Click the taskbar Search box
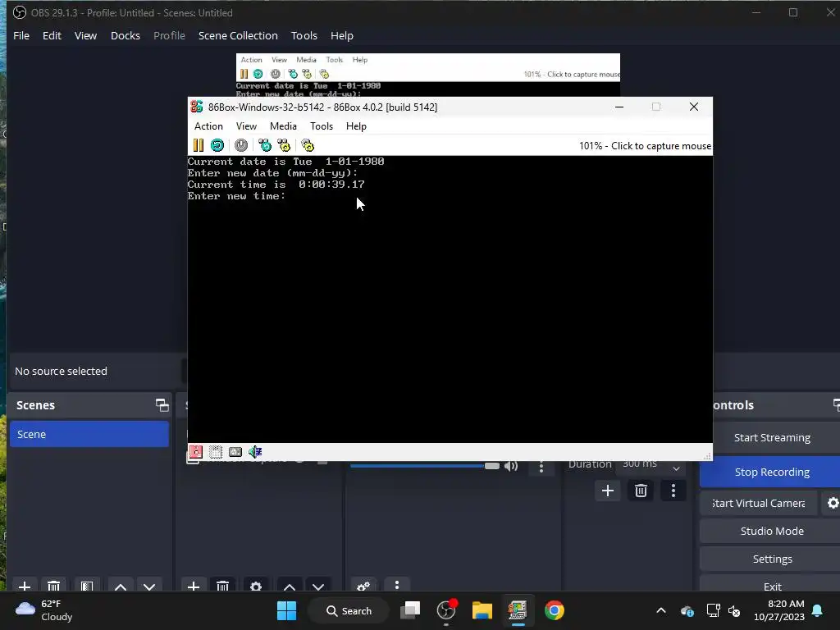Viewport: 840px width, 630px height. (348, 610)
